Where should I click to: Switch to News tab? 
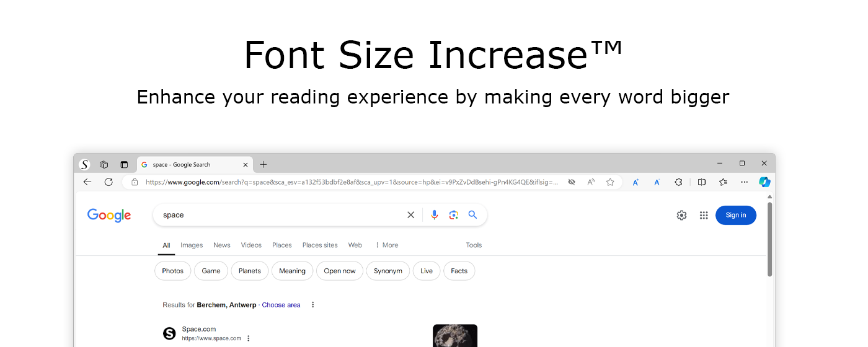[x=222, y=245]
